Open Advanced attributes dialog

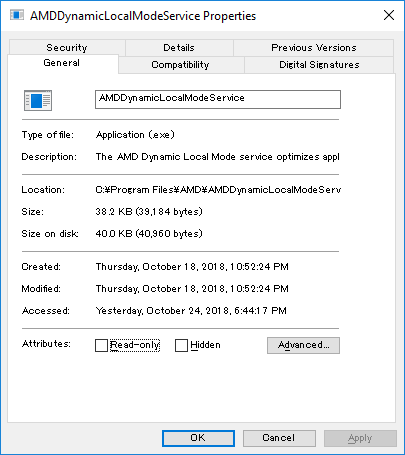click(x=303, y=345)
